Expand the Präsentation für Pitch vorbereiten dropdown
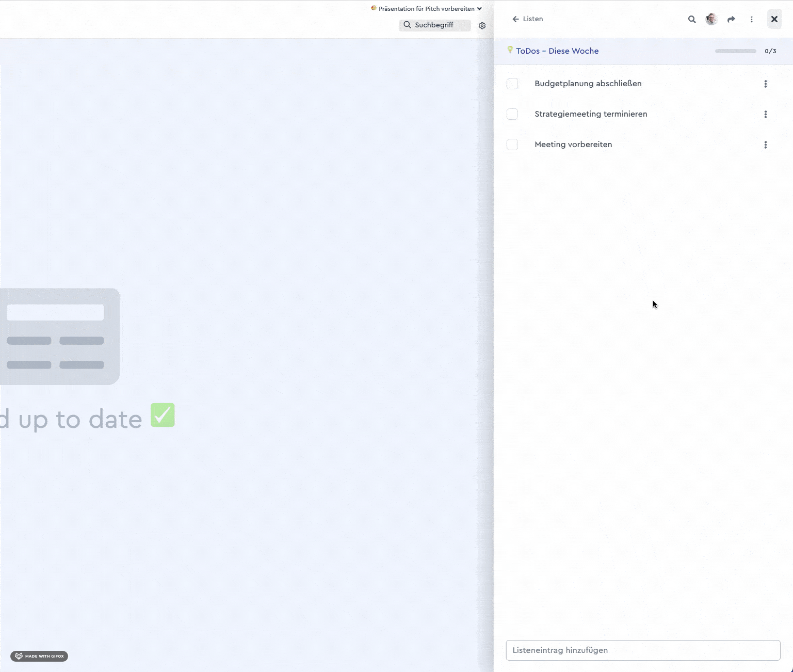793x672 pixels. (x=426, y=9)
